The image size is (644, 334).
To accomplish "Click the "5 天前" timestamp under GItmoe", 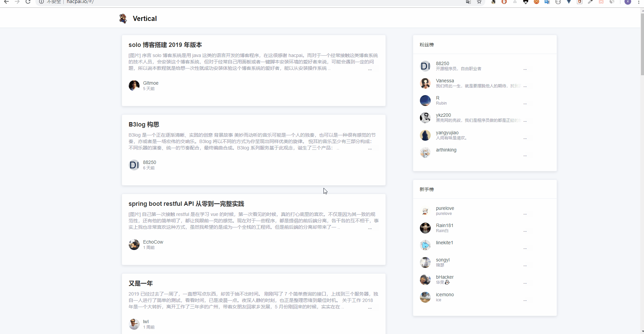I will pyautogui.click(x=149, y=89).
